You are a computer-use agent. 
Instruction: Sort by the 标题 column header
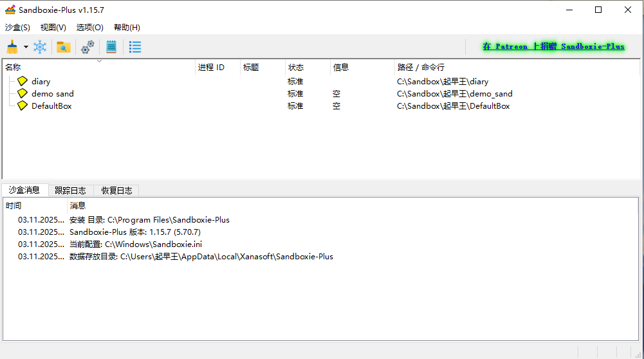tap(263, 68)
